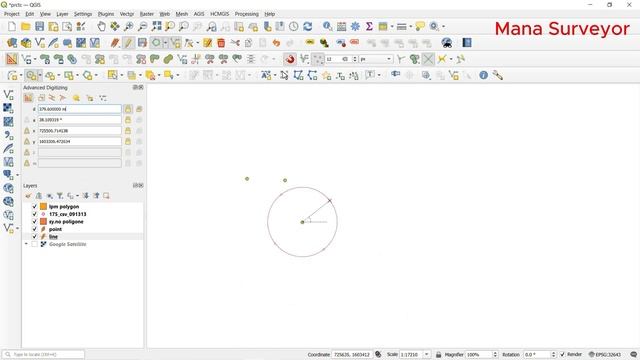Image resolution: width=640 pixels, height=360 pixels.
Task: Click the orange lpm polygon color swatch
Action: coord(43,207)
